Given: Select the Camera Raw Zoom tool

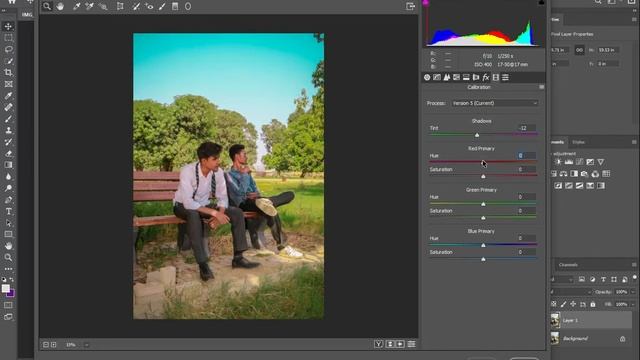Looking at the screenshot, I should pyautogui.click(x=47, y=6).
